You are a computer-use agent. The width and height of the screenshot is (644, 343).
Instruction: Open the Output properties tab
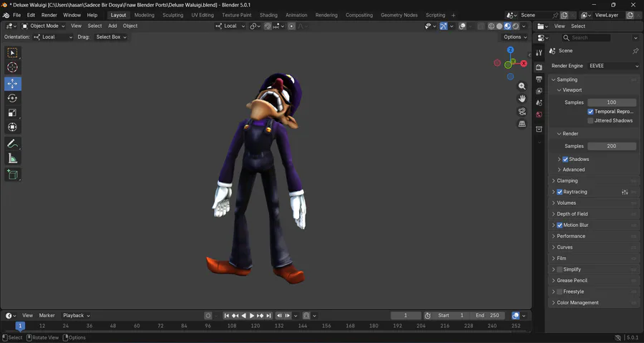(x=539, y=79)
